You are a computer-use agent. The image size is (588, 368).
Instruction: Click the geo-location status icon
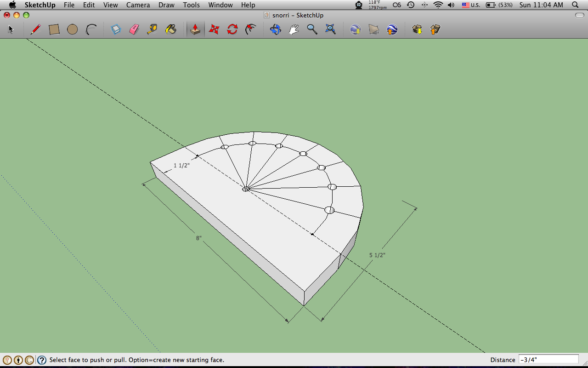click(7, 360)
